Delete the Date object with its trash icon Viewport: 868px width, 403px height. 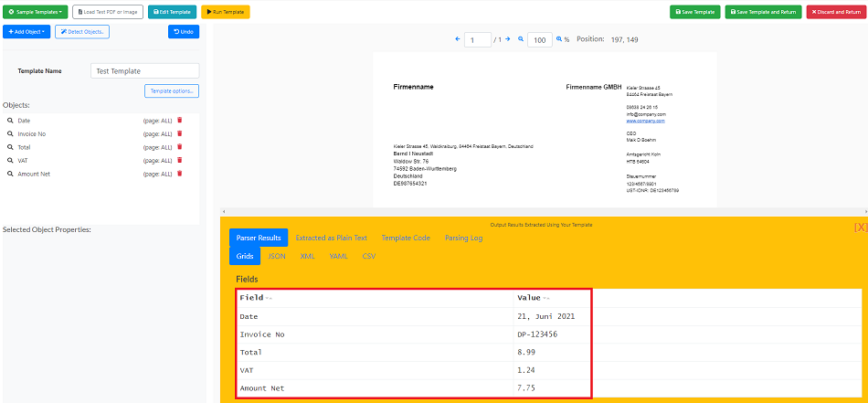(179, 120)
